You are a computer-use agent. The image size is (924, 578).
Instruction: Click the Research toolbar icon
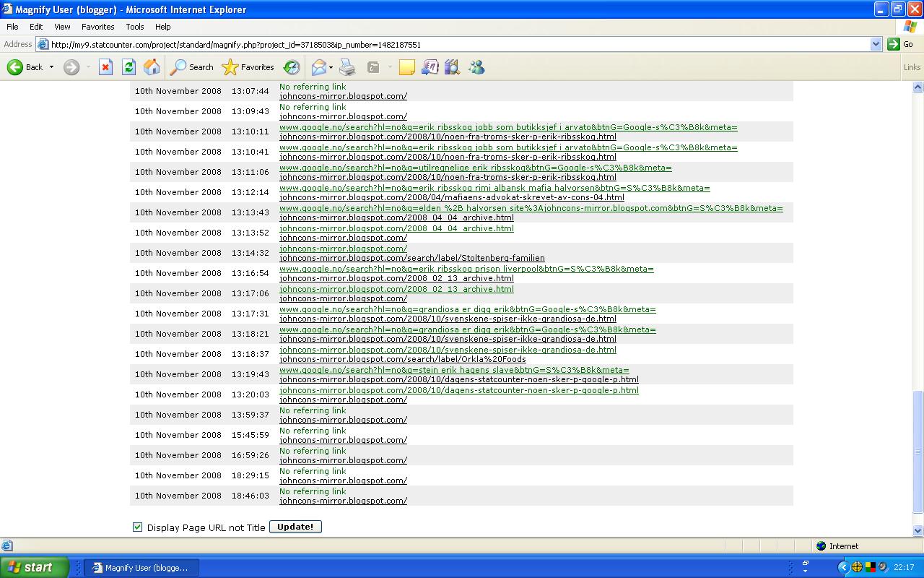tap(453, 67)
